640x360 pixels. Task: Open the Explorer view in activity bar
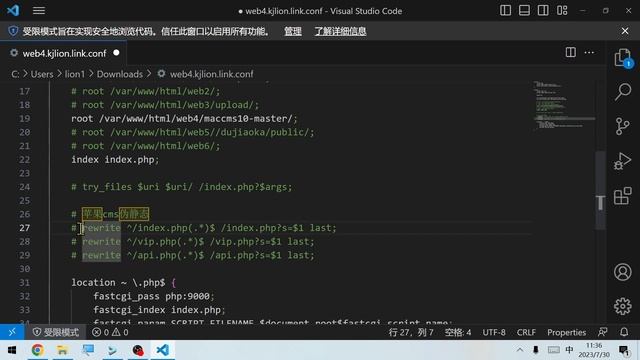623,58
